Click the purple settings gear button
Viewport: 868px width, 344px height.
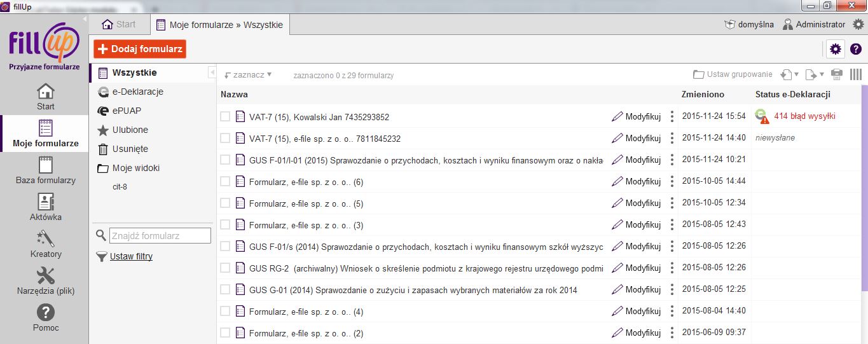pyautogui.click(x=836, y=48)
